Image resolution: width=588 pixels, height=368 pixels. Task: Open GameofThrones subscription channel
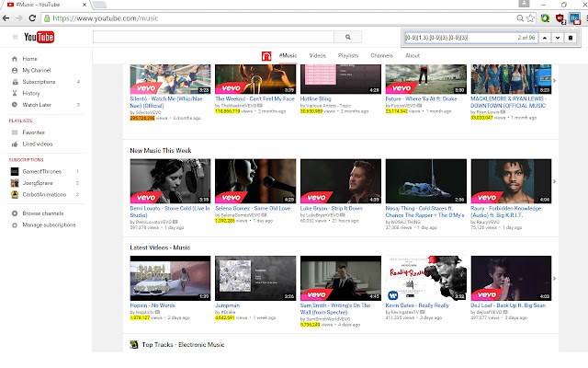pyautogui.click(x=46, y=172)
